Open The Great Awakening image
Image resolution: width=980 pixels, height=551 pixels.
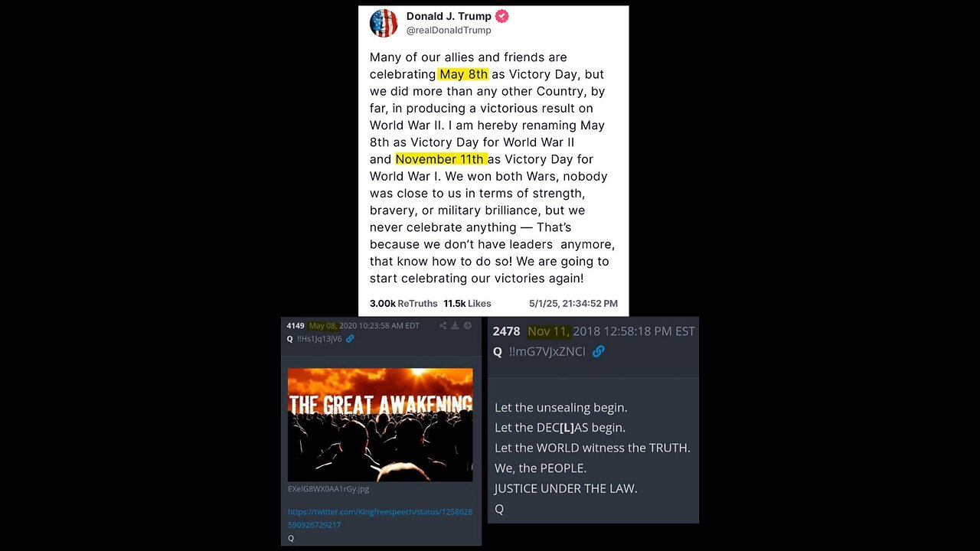tap(380, 425)
